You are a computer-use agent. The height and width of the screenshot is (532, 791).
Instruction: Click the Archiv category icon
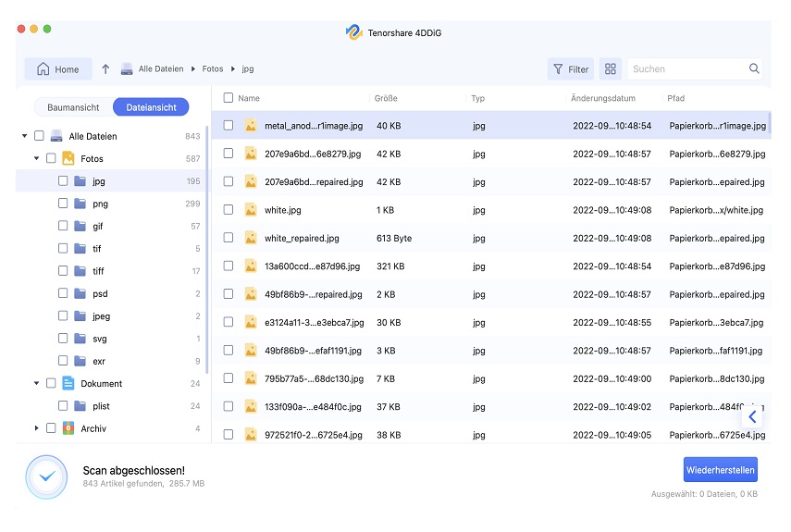coord(68,428)
